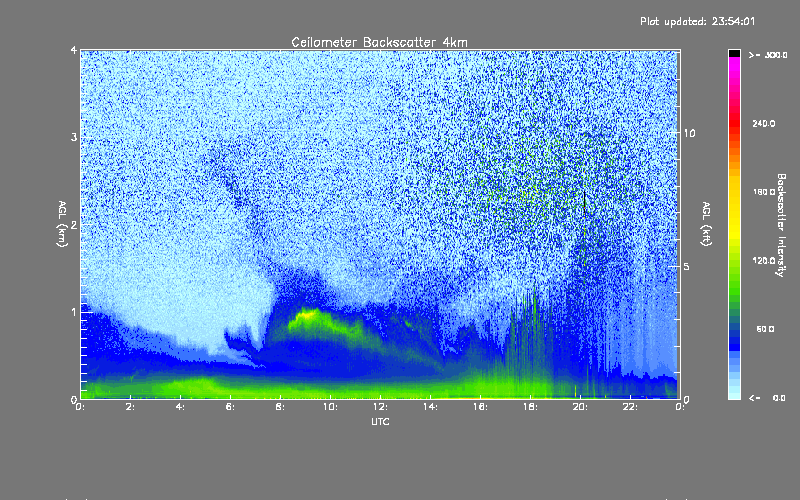Click the backscatter intensity color scale bar
This screenshot has width=800, height=500.
(734, 224)
